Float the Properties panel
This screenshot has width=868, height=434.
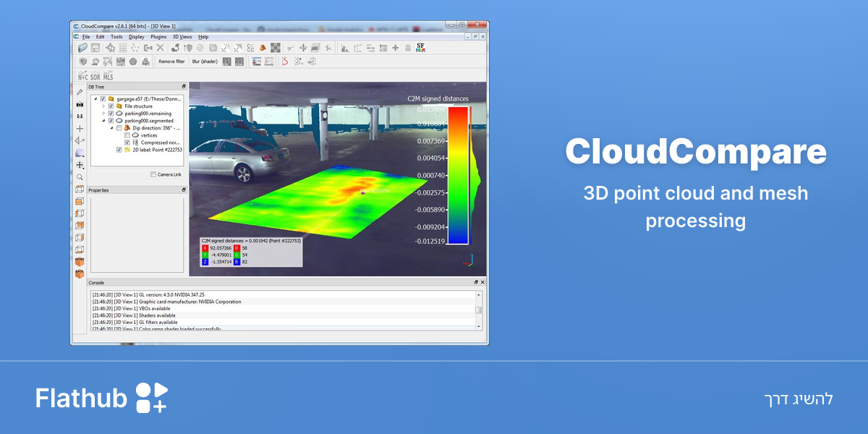coord(184,190)
